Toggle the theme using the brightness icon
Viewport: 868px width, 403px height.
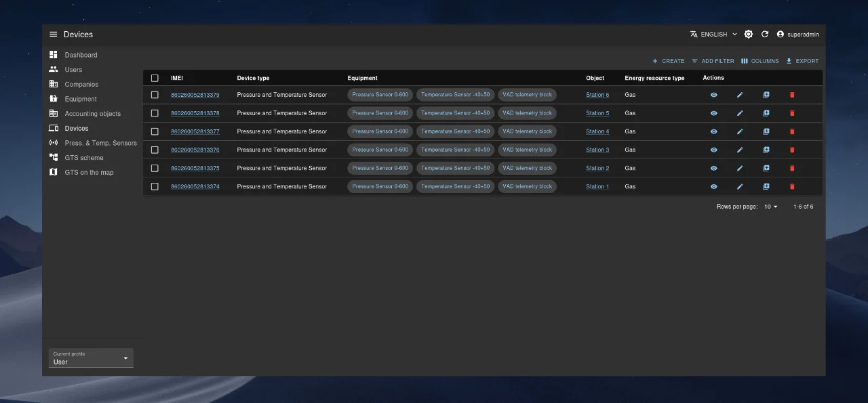click(749, 35)
